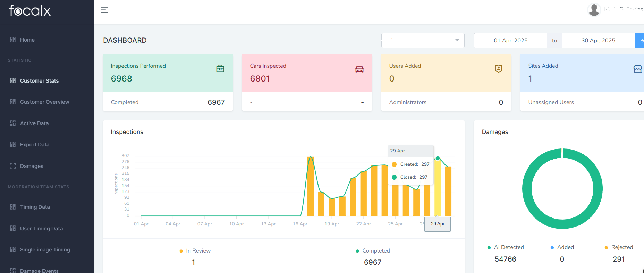This screenshot has height=273, width=644.
Task: Click the Customer Stats grid icon
Action: (13, 80)
